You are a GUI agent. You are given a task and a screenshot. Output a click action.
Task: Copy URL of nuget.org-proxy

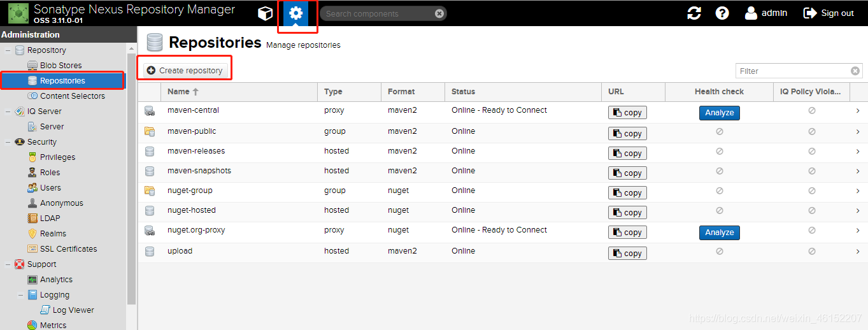627,233
